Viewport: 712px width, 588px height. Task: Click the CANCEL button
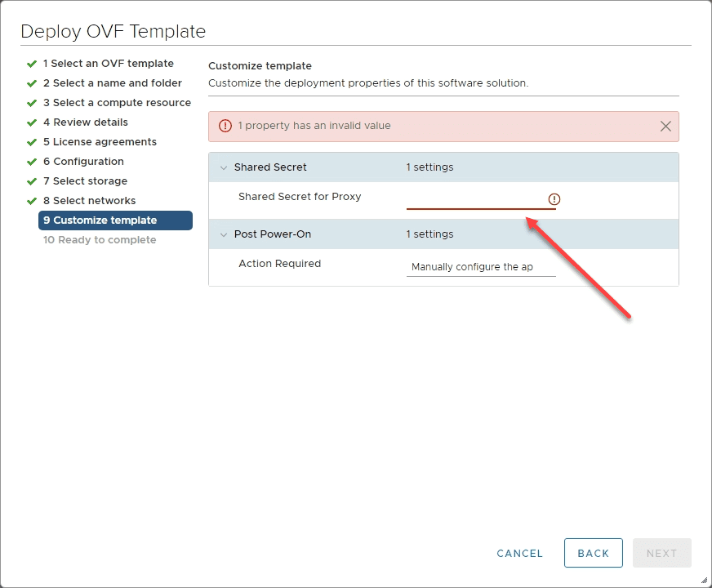click(519, 553)
